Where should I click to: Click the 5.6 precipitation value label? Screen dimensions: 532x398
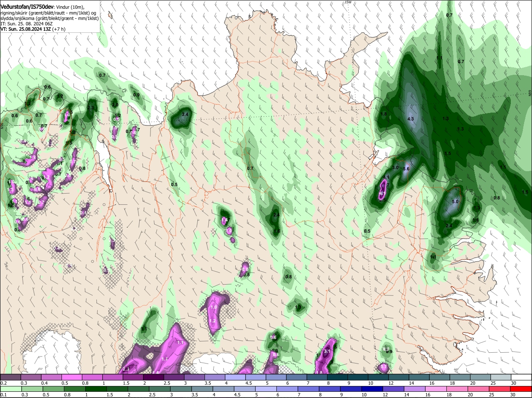pos(406,169)
